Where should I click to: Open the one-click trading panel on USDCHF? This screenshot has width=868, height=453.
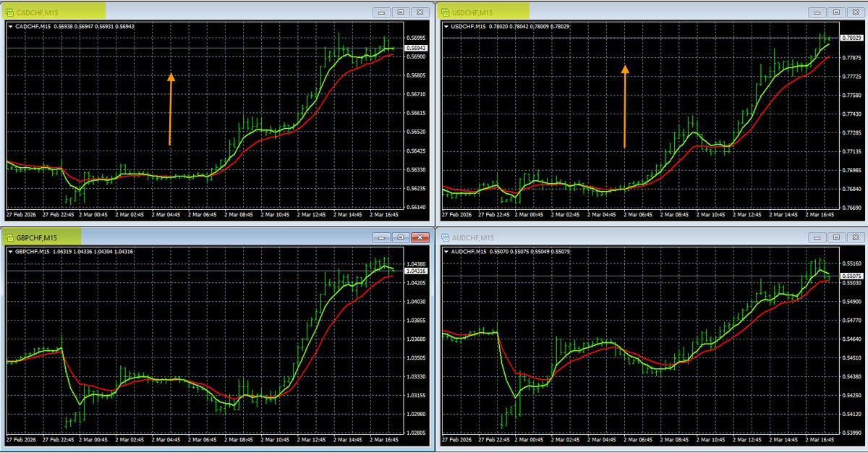[x=445, y=26]
